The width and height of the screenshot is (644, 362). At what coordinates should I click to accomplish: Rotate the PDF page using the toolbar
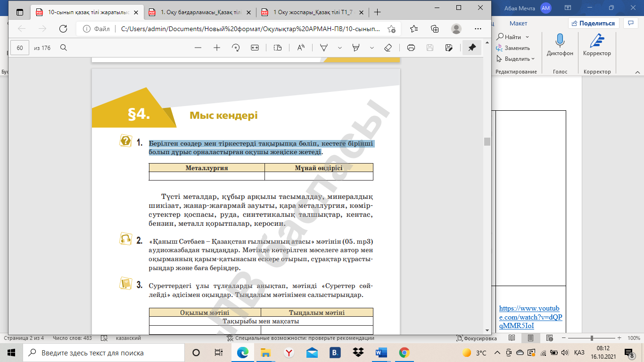[x=236, y=48]
